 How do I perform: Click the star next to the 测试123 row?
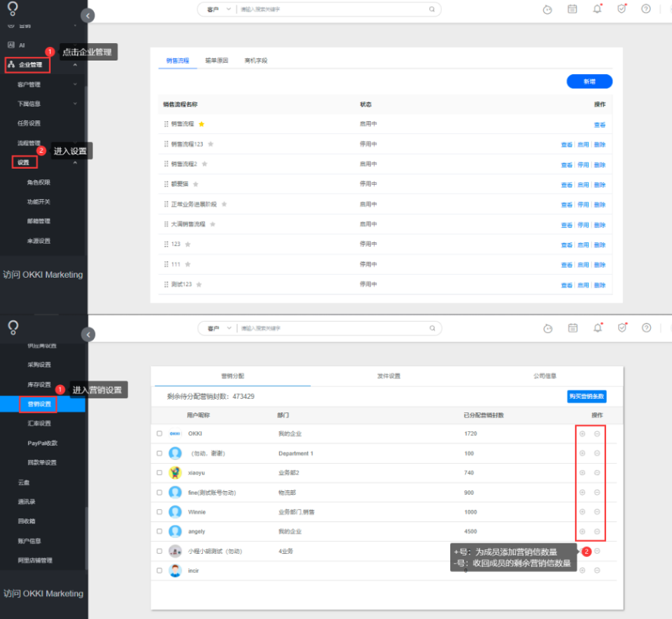[x=199, y=285]
